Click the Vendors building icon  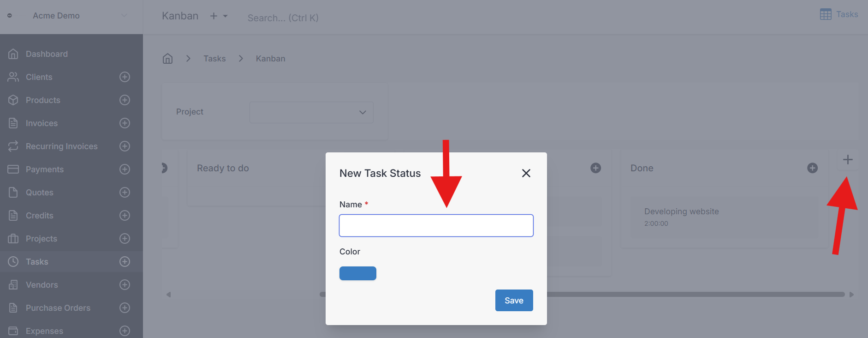click(13, 285)
